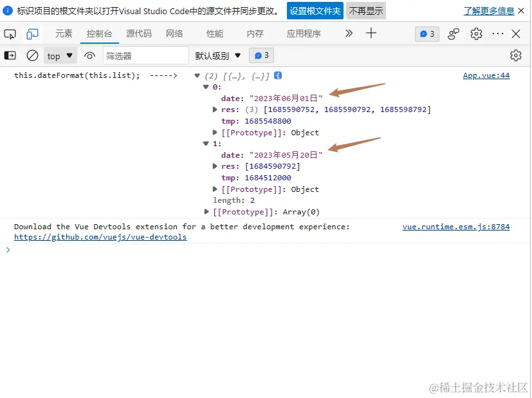532x398 pixels.
Task: Collapse the logged array (2) root
Action: [197, 75]
